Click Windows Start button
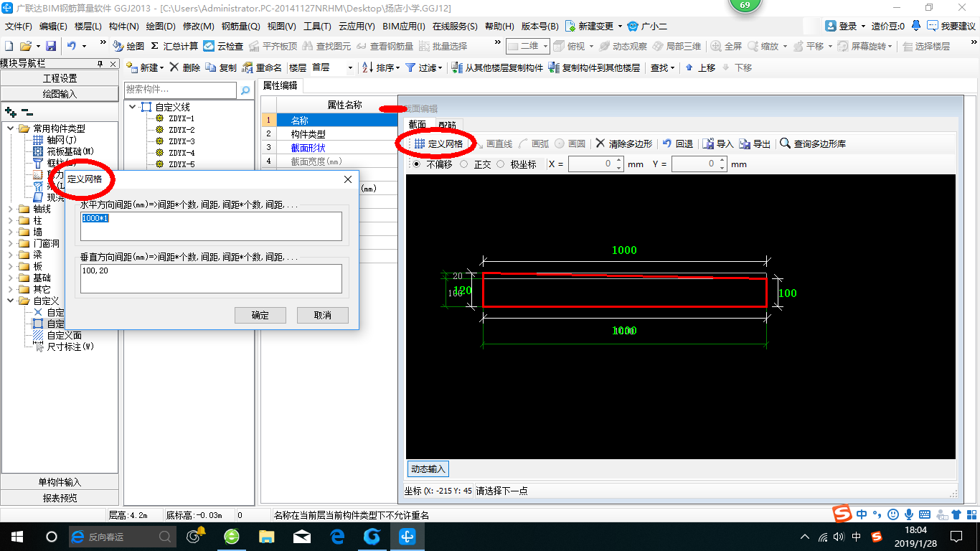This screenshot has width=980, height=551. [x=17, y=536]
